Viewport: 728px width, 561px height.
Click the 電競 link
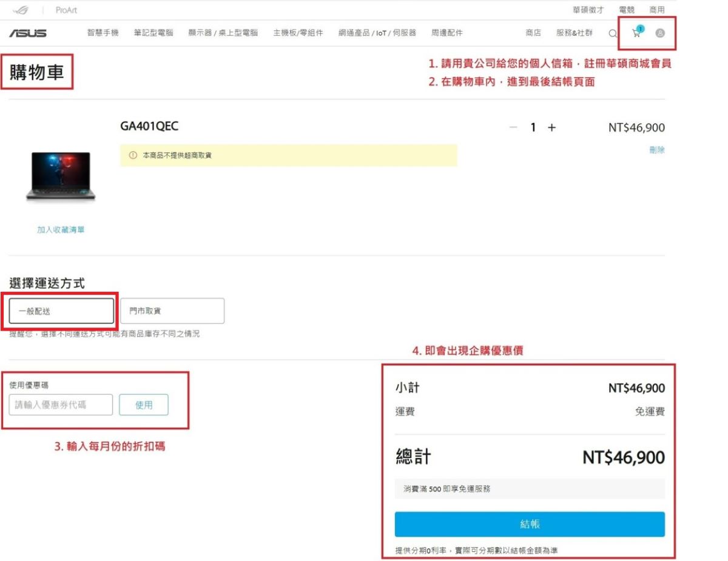coord(627,10)
